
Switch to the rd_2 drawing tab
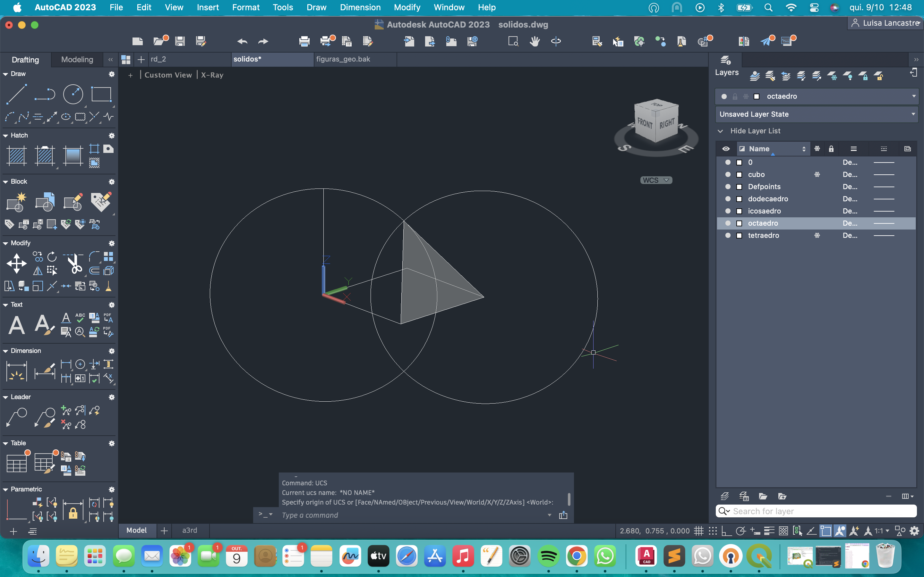coord(158,59)
